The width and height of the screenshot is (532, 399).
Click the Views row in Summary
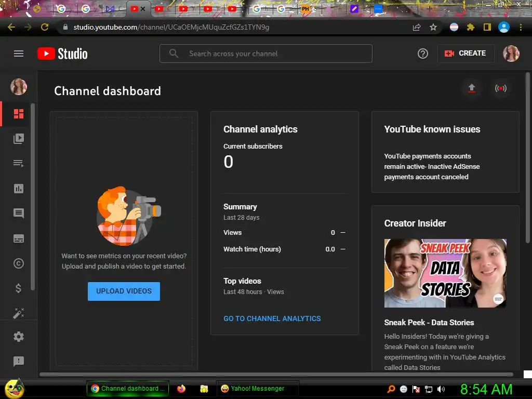point(284,232)
